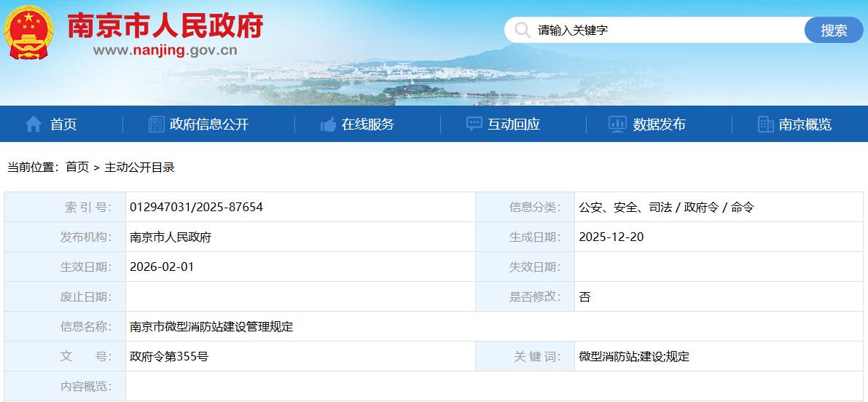
Task: Click the 索引号 label cell
Action: pyautogui.click(x=65, y=207)
